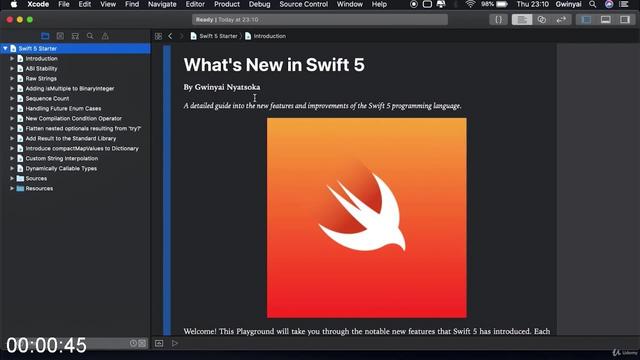640x360 pixels.
Task: Open the Wi-Fi status menu
Action: [x=471, y=4]
